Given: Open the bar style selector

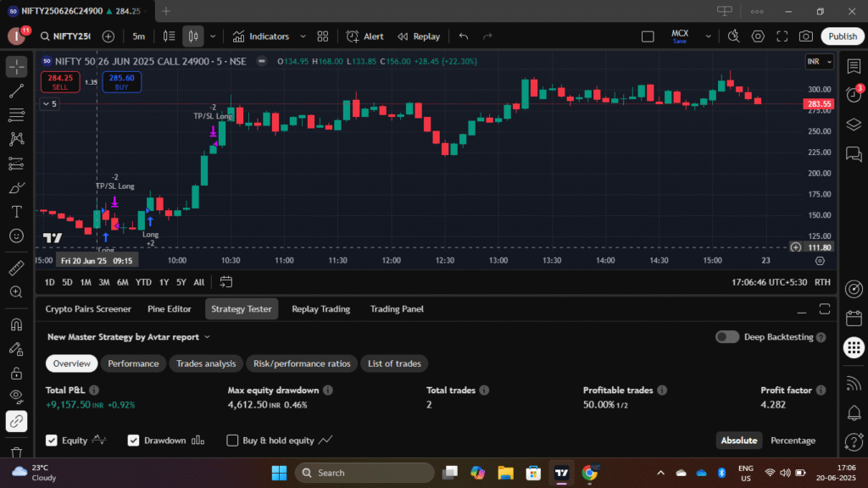Looking at the screenshot, I should (x=169, y=36).
